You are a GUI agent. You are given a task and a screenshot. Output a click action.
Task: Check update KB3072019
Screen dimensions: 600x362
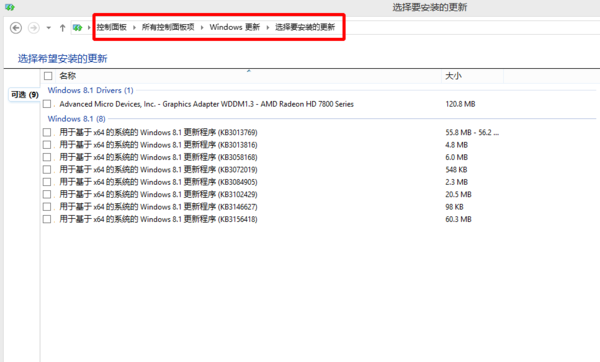[x=47, y=170]
